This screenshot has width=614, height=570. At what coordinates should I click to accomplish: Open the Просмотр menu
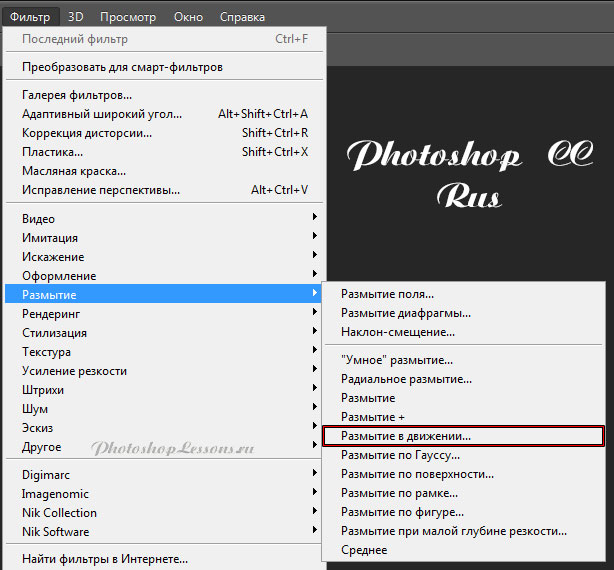pyautogui.click(x=128, y=17)
